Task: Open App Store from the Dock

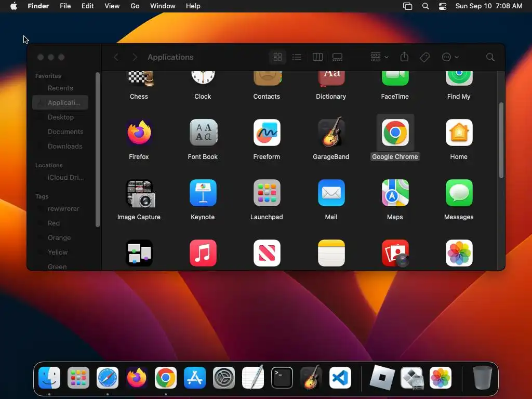Action: [x=195, y=378]
